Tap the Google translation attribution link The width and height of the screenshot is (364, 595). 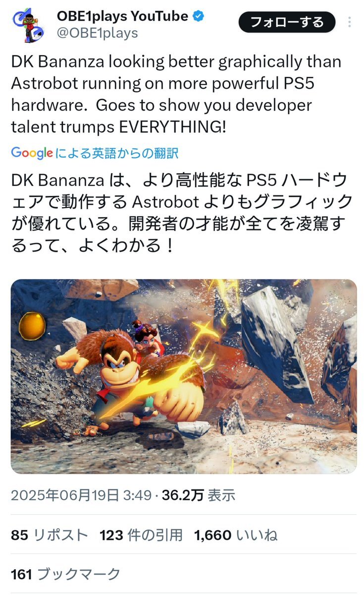(x=95, y=153)
